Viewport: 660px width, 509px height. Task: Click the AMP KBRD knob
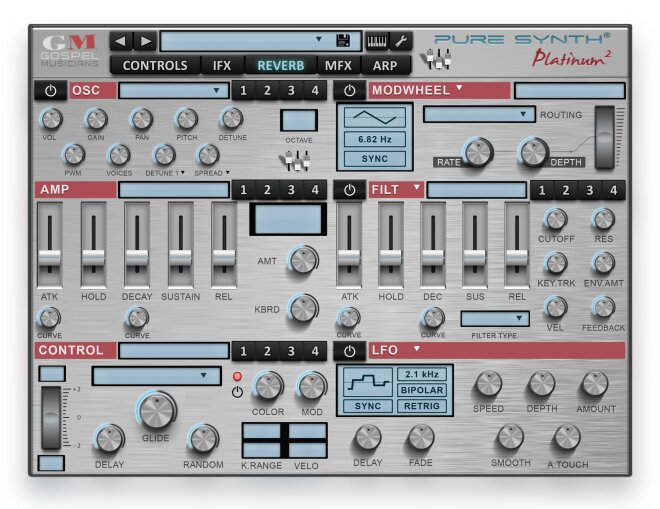tap(303, 308)
